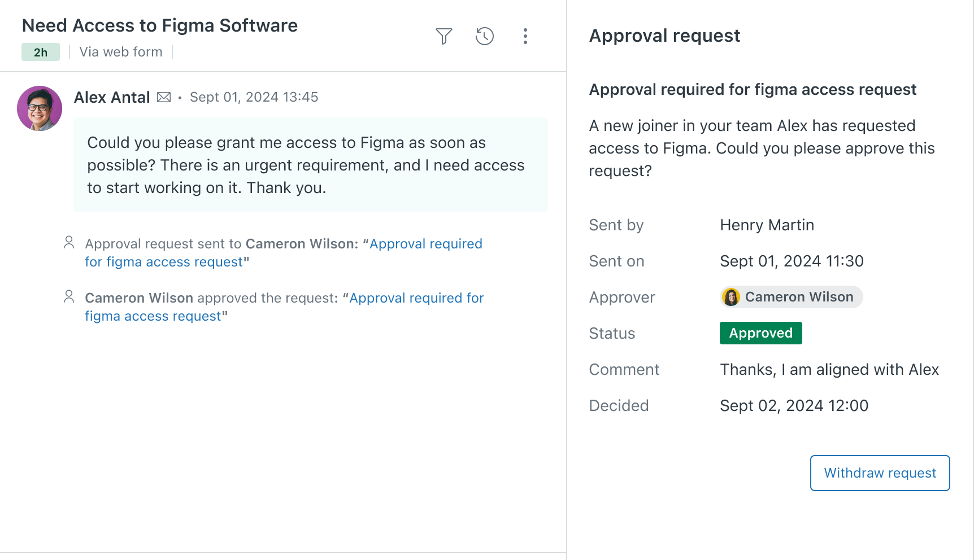Show ticket history clock icon
Image resolution: width=974 pixels, height=560 pixels.
pyautogui.click(x=485, y=36)
